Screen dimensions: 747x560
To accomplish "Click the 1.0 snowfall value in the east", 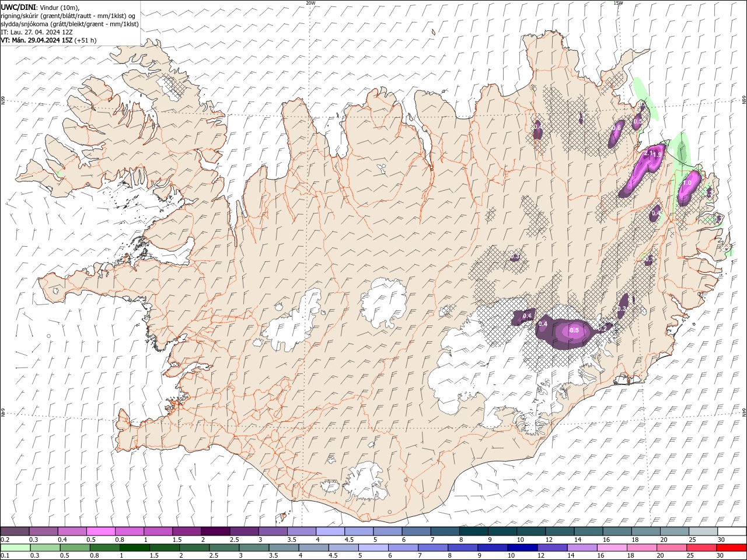I will [x=687, y=183].
